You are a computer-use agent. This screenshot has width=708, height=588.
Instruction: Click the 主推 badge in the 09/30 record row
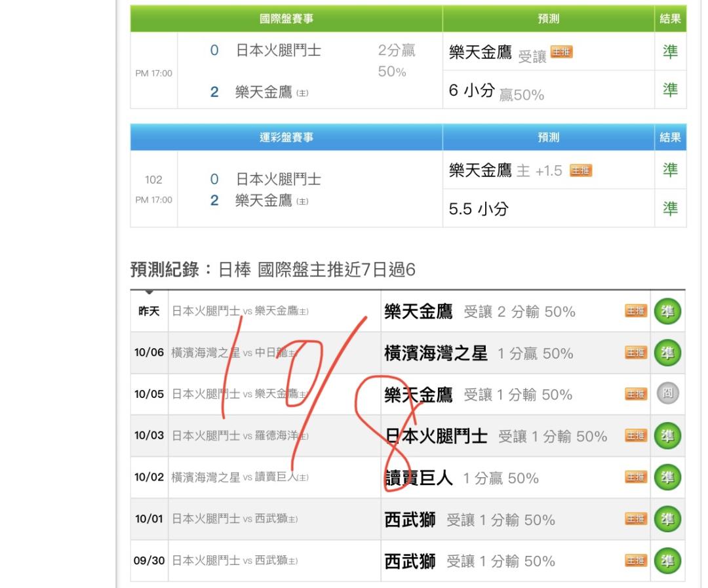click(x=636, y=560)
